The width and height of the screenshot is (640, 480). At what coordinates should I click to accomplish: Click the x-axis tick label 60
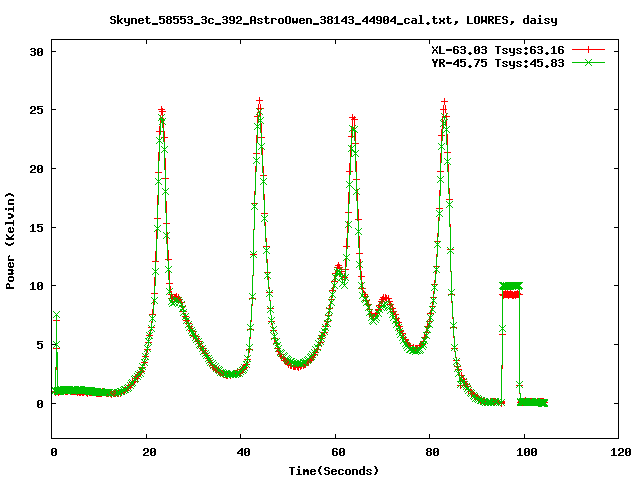pyautogui.click(x=338, y=452)
